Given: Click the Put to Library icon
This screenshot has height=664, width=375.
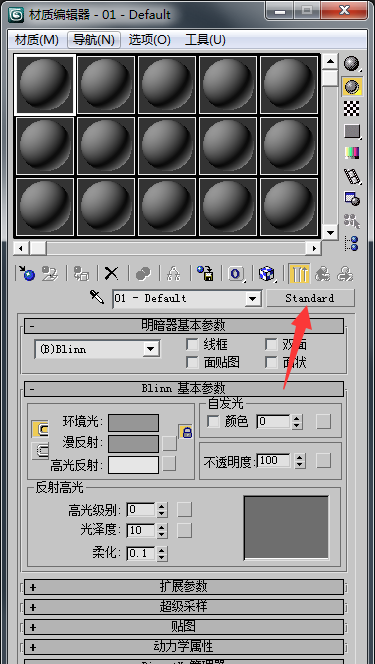Looking at the screenshot, I should coord(205,274).
